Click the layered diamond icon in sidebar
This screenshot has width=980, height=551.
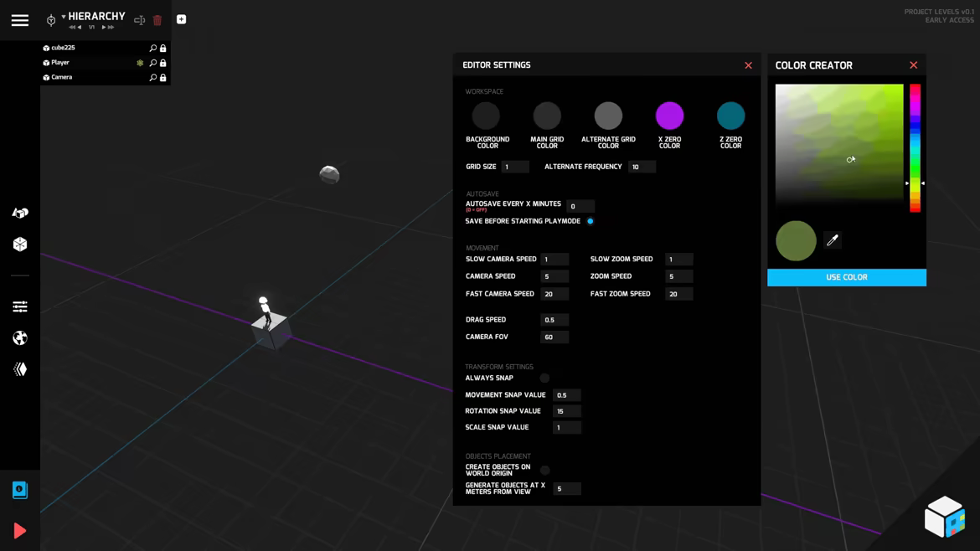(x=20, y=369)
